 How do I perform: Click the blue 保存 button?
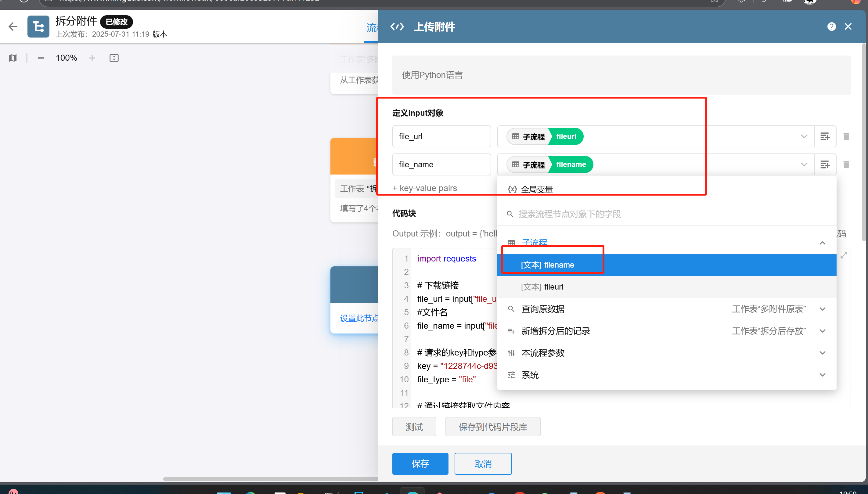tap(420, 463)
